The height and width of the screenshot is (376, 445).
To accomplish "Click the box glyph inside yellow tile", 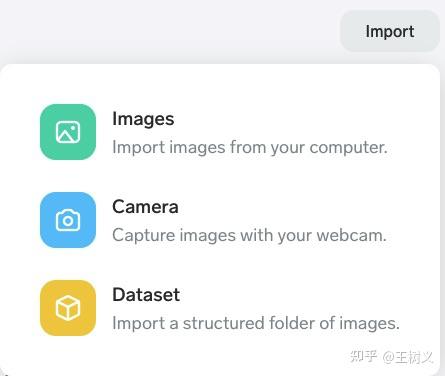I will tap(68, 308).
